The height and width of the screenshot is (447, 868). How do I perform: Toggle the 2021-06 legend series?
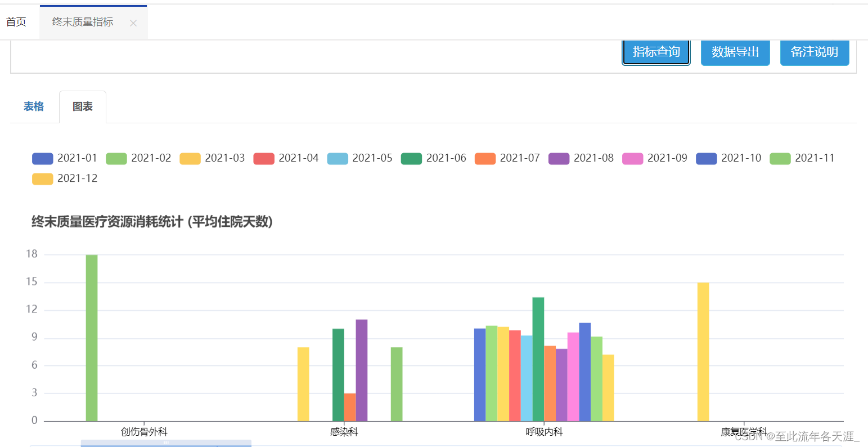[433, 158]
